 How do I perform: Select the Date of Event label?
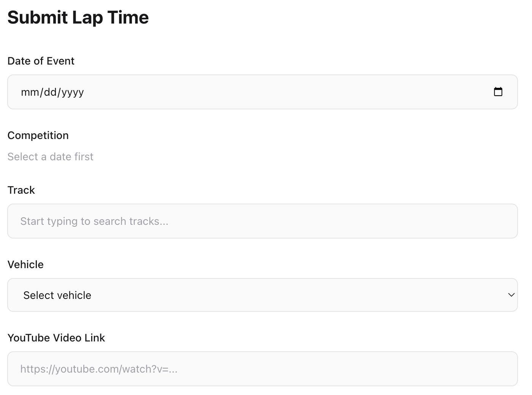pos(41,61)
